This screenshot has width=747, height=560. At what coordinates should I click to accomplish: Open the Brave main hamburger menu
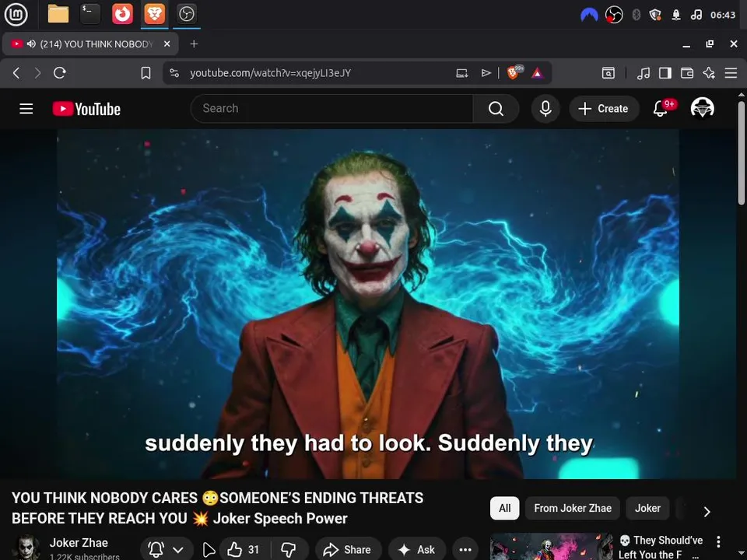point(731,73)
